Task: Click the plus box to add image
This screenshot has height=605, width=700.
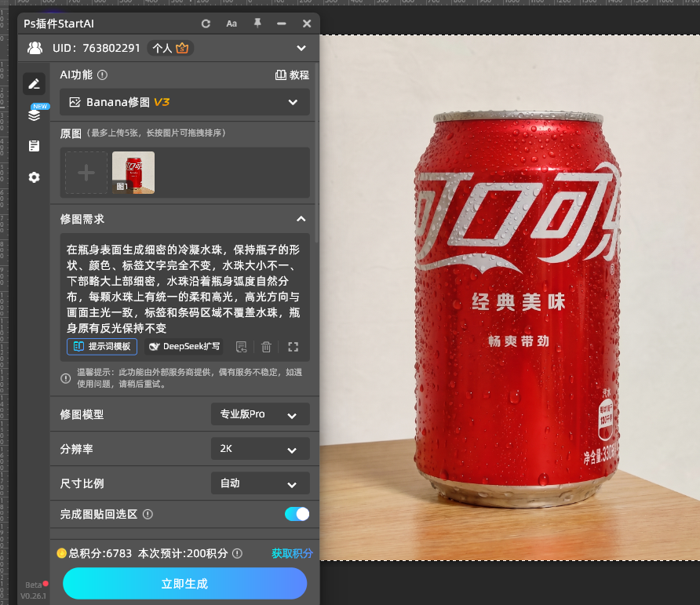Action: [86, 173]
